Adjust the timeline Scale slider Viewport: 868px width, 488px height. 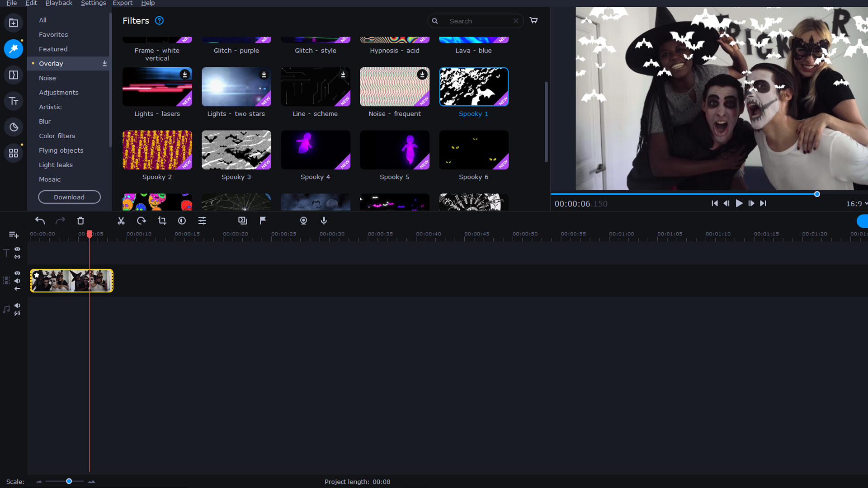(69, 481)
